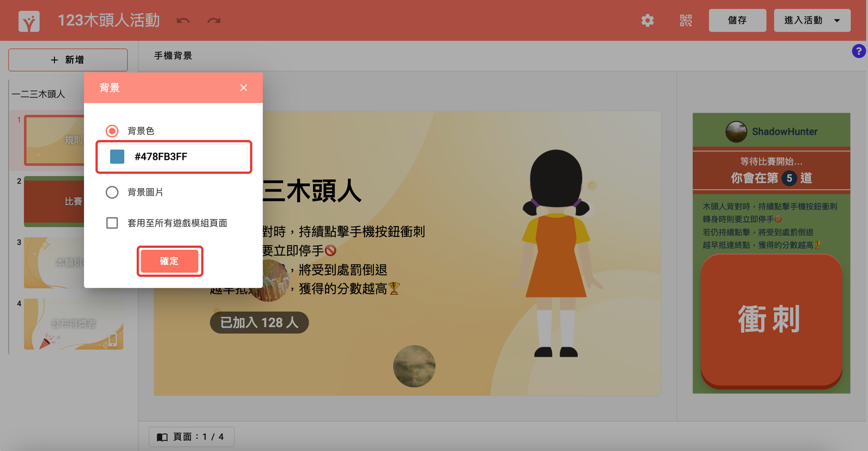Click the ShadowHunter avatar in phone preview

(736, 132)
